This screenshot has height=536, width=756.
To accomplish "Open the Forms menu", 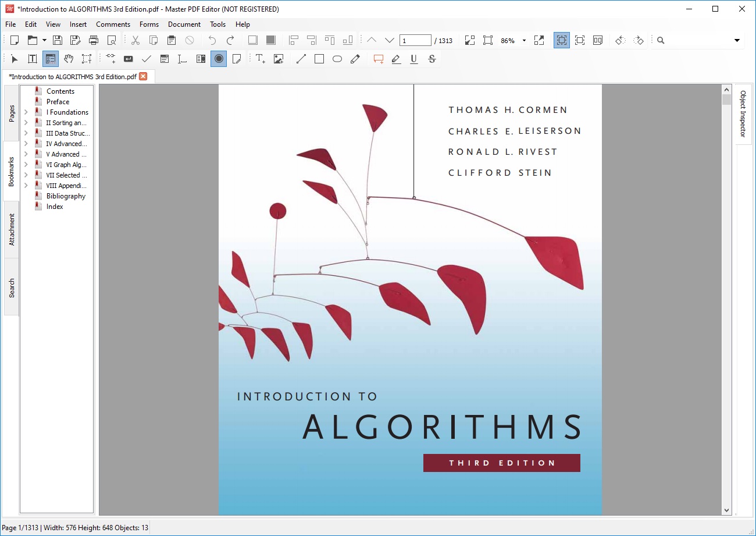I will coord(149,24).
